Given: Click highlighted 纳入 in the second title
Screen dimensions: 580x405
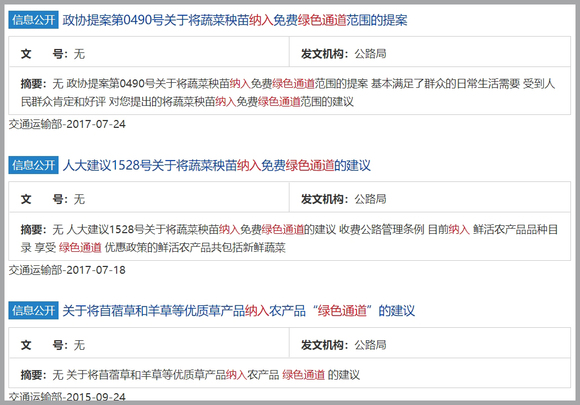Looking at the screenshot, I should 249,165.
